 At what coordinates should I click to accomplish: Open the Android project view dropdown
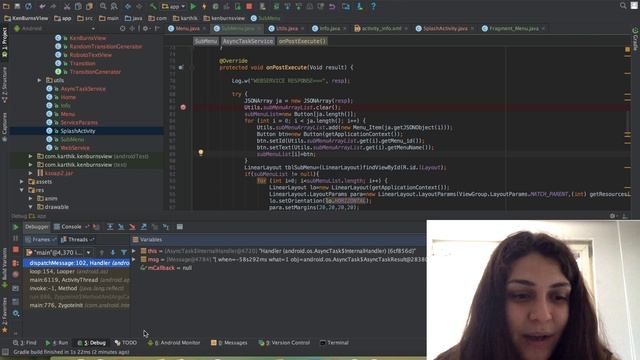tap(54, 29)
